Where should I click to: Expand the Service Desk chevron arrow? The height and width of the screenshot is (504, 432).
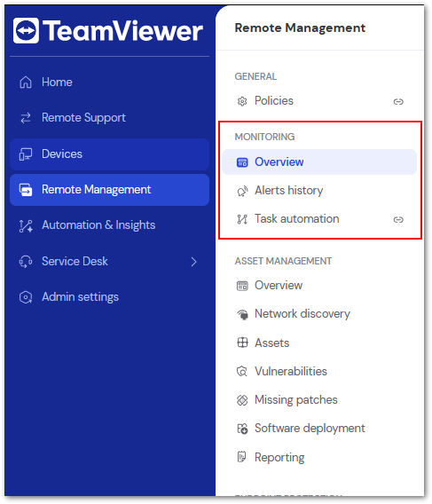coord(193,262)
